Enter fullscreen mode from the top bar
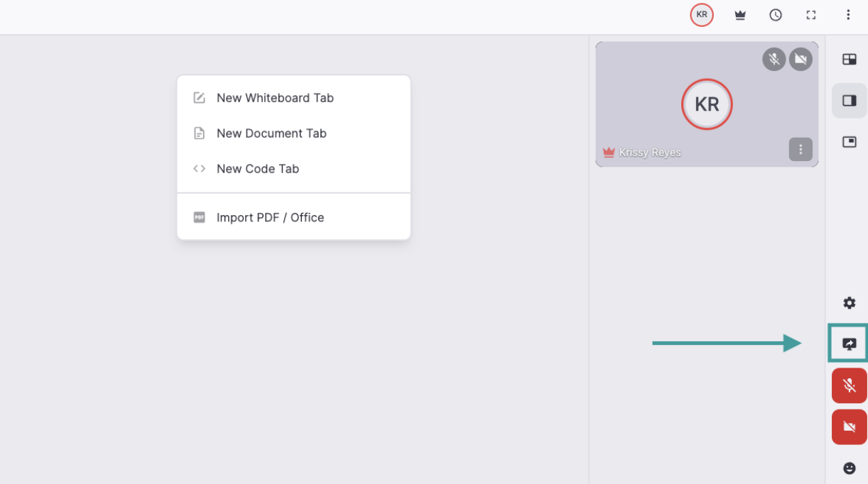 coord(810,14)
